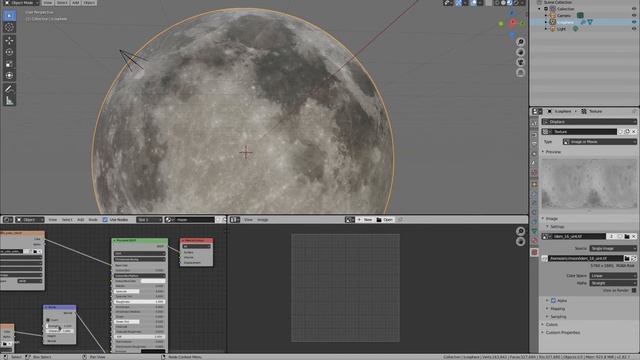
Task: Activate the Rotate tool
Action: pos(9,52)
